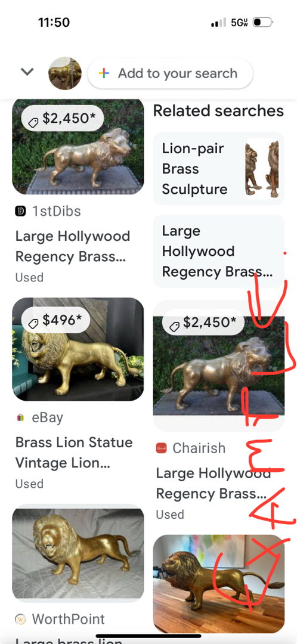Select Large Hollywood Regency Brass related search
This screenshot has height=644, width=297.
(218, 251)
